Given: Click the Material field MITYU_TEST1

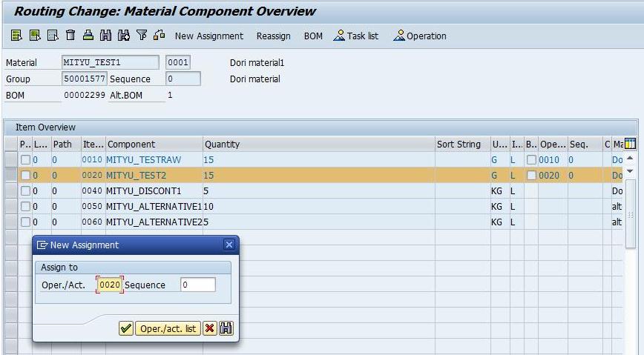Looking at the screenshot, I should click(x=110, y=62).
